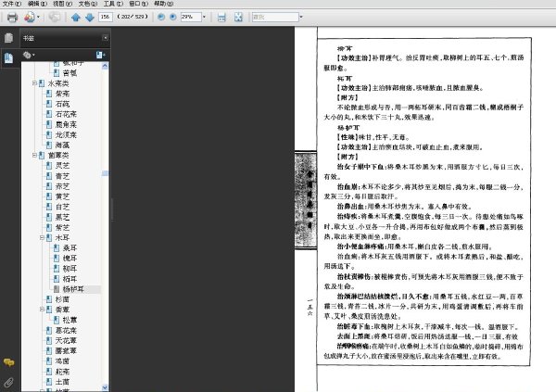This screenshot has width=556, height=392.
Task: Select the 桑耳 bookmark
Action: 69,248
